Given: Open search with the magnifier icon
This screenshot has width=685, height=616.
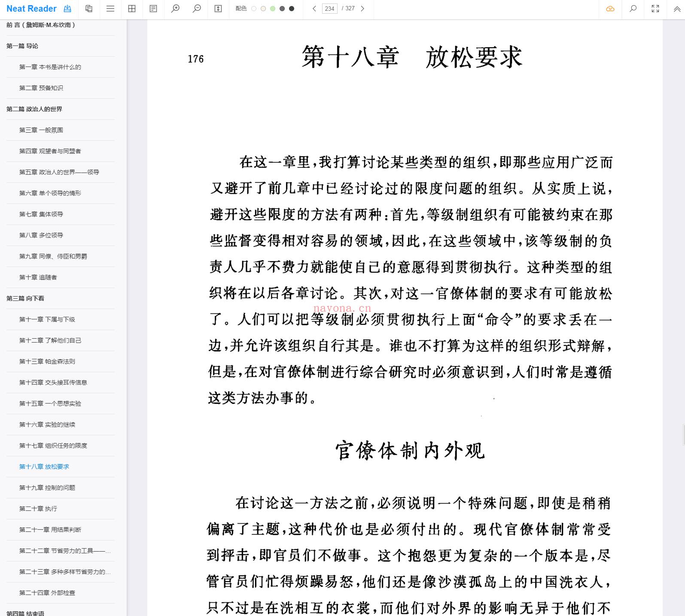Looking at the screenshot, I should 633,9.
